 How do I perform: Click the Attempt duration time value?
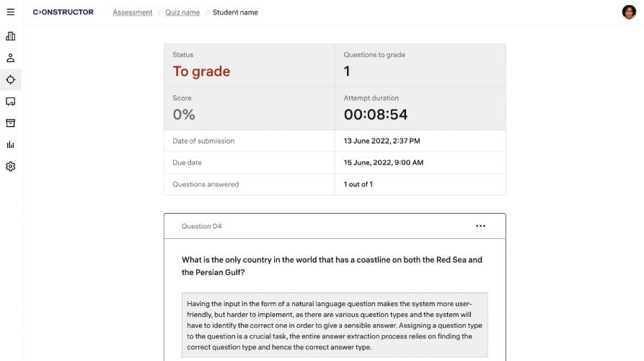pyautogui.click(x=376, y=115)
